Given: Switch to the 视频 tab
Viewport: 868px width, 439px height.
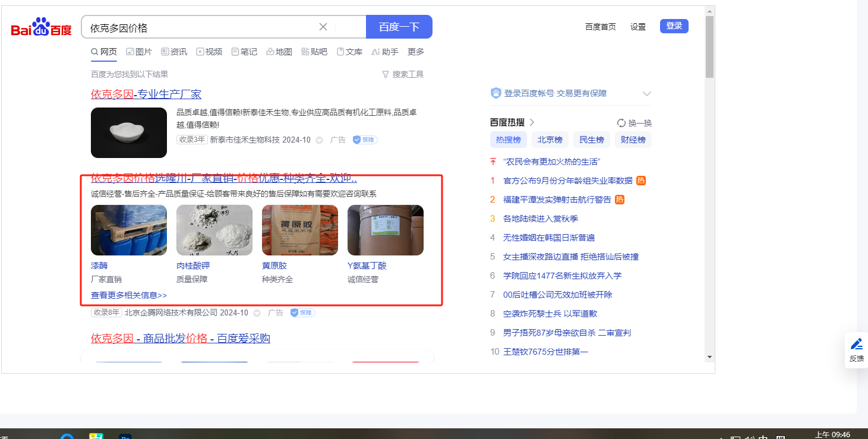Looking at the screenshot, I should 209,52.
